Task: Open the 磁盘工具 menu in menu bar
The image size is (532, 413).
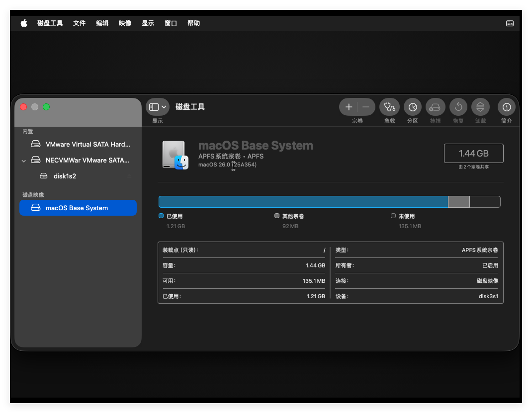Action: coord(50,23)
